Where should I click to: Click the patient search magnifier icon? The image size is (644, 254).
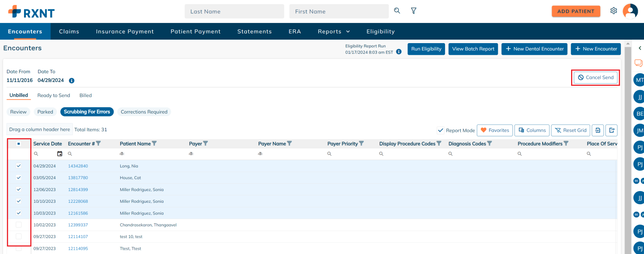pos(397,11)
